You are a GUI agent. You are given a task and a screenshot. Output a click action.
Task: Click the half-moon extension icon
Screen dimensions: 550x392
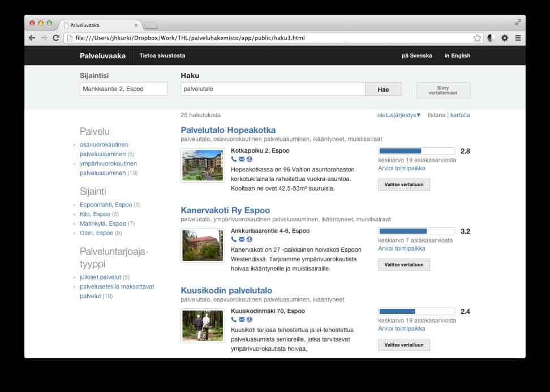[491, 38]
